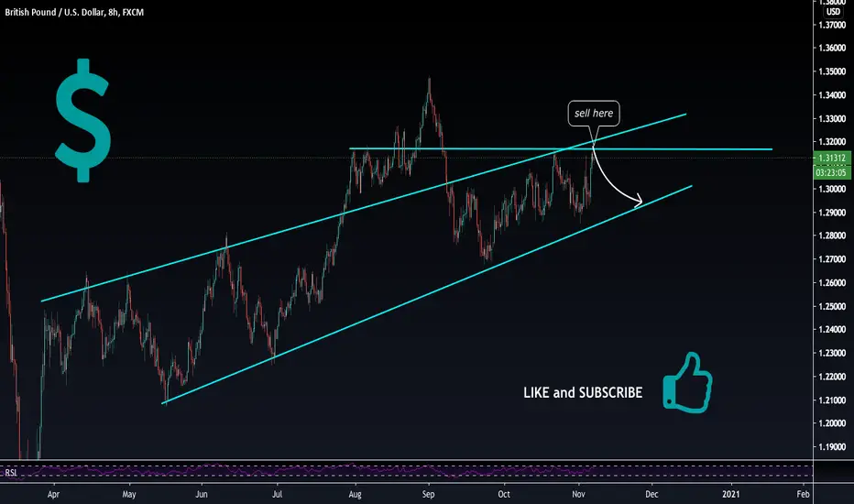Click the Nov label on time axis

[x=578, y=495]
